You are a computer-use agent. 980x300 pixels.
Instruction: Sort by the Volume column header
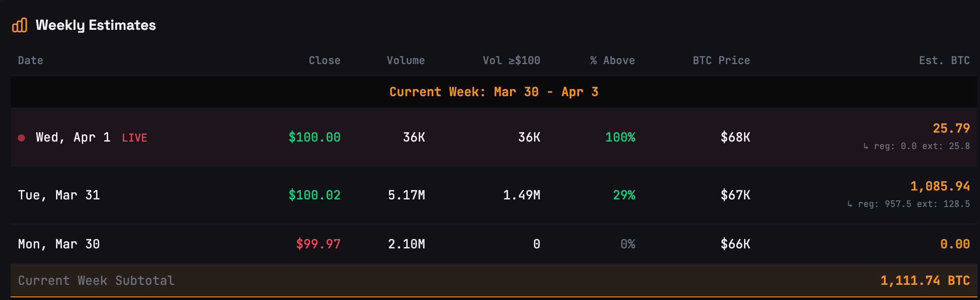coord(405,60)
